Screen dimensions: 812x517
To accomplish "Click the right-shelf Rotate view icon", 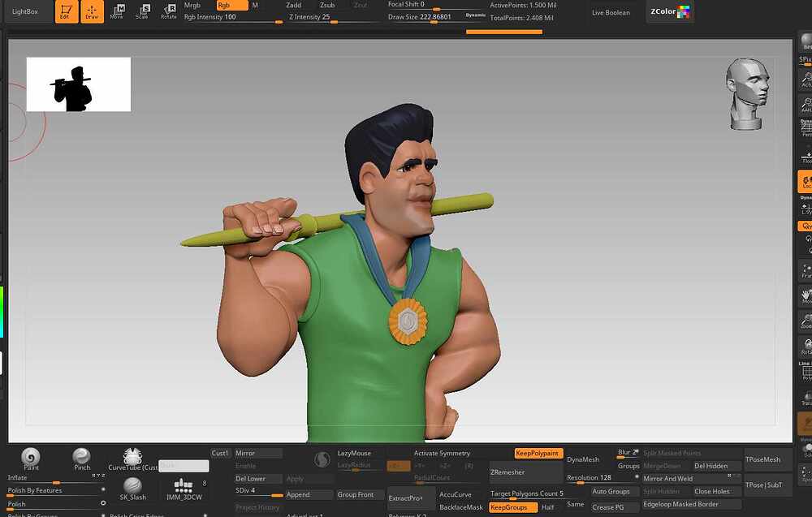I will coord(806,347).
